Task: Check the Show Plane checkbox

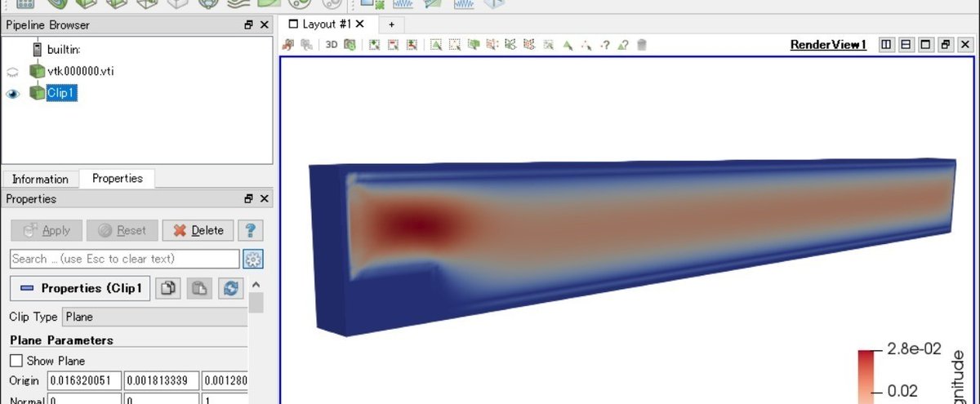Action: tap(16, 361)
